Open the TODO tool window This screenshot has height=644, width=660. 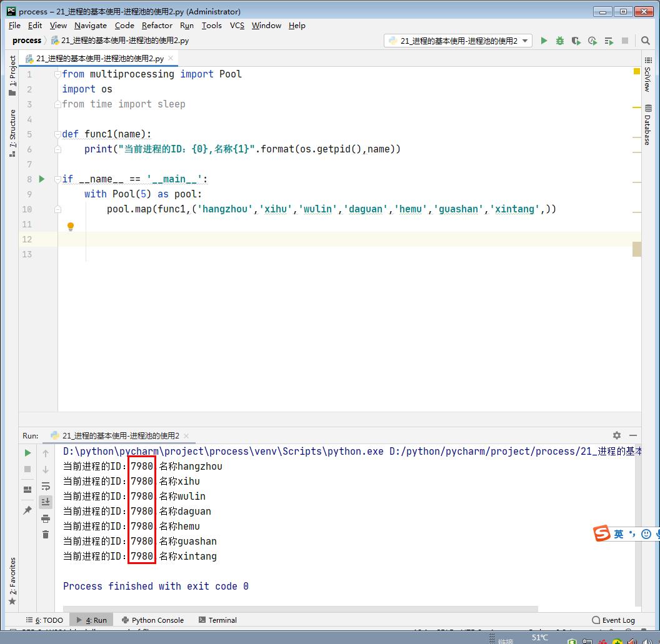(x=44, y=620)
